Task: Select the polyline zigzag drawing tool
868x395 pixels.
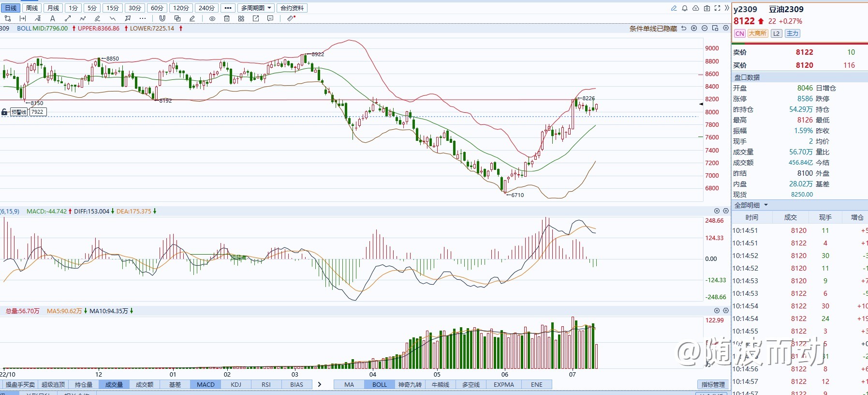Action: tap(83, 18)
